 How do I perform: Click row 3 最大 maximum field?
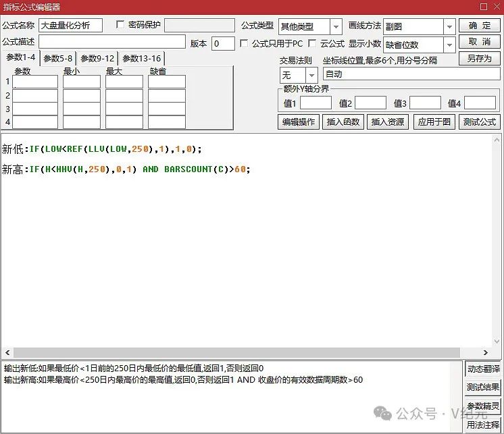124,109
